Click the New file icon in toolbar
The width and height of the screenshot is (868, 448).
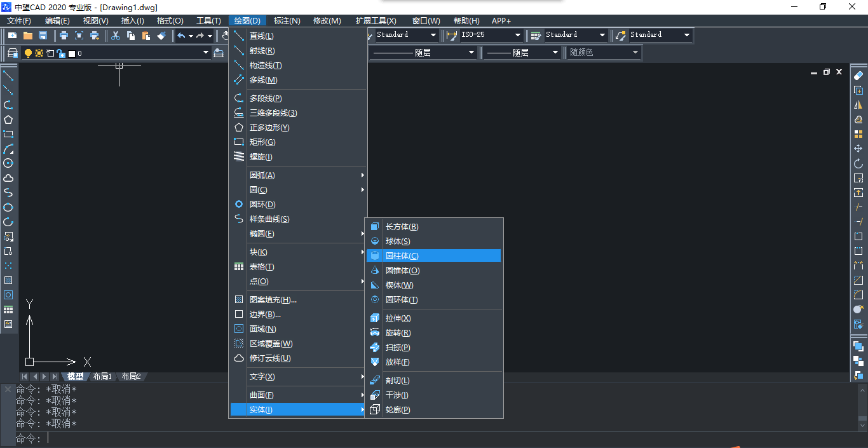click(x=12, y=36)
